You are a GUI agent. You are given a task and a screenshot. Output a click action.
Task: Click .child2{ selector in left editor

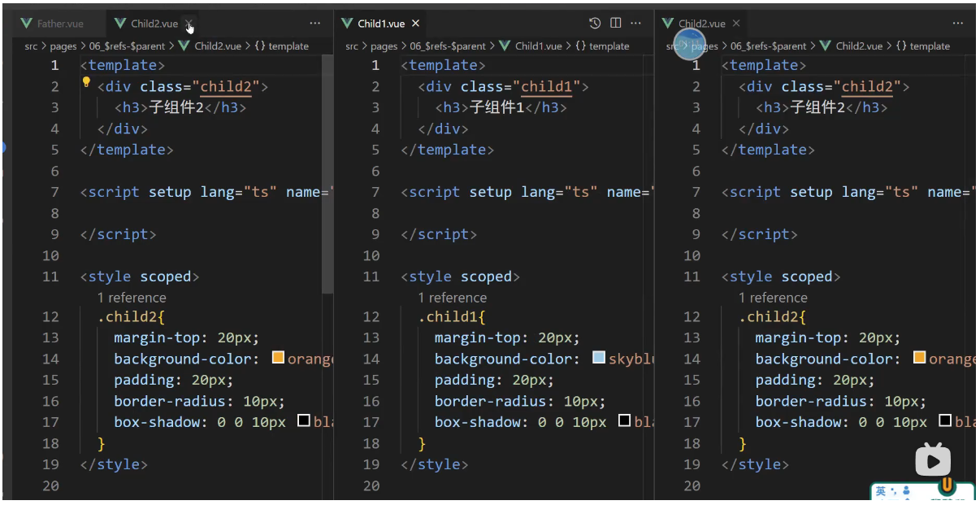tap(132, 317)
